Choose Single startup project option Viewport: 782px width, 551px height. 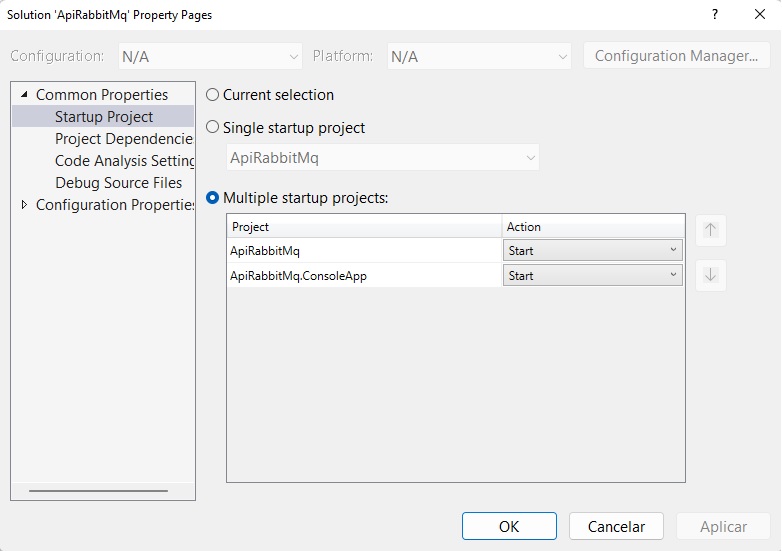click(x=212, y=128)
